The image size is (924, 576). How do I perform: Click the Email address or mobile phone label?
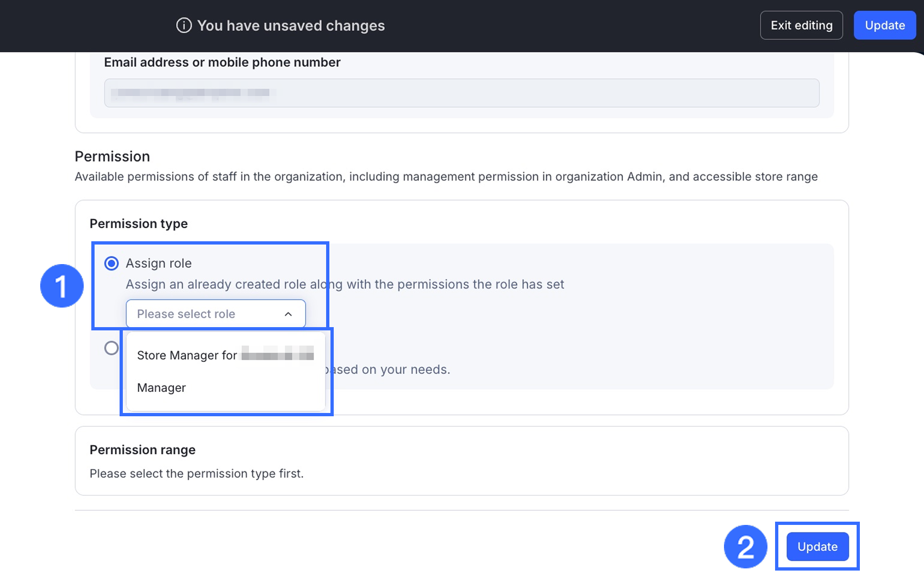point(222,62)
